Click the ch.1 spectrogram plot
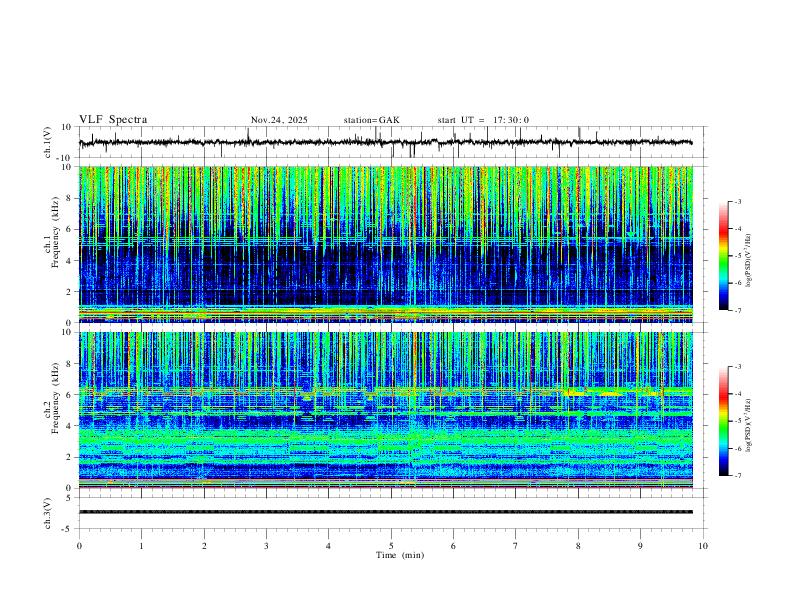This screenshot has width=792, height=612. pos(386,244)
